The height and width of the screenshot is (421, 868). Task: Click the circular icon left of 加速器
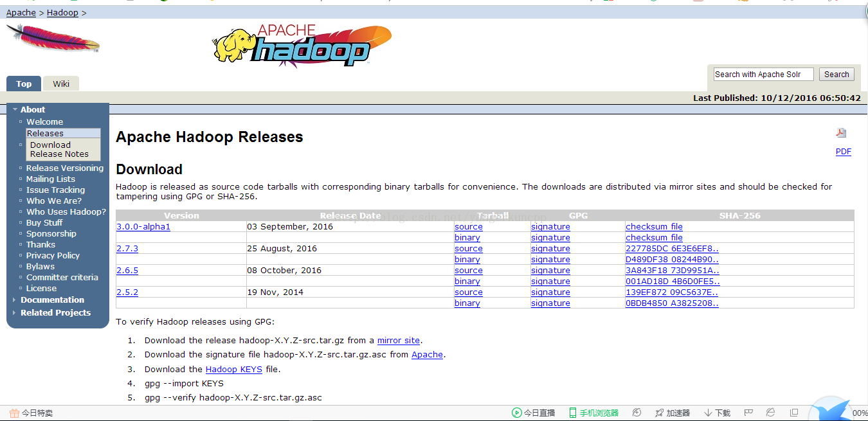(637, 413)
